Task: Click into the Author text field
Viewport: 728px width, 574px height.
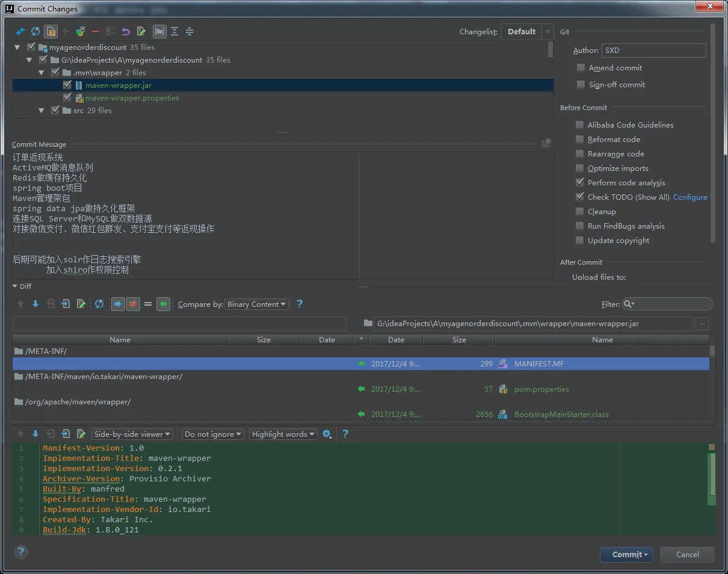Action: click(653, 51)
